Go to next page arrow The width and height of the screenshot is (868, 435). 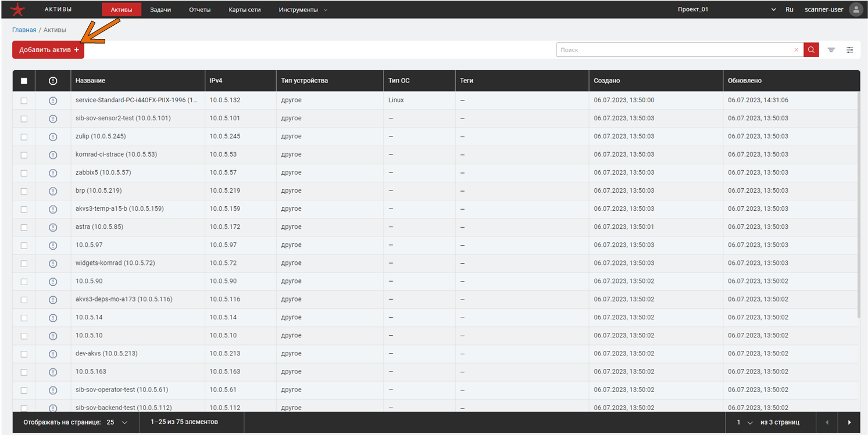tap(849, 422)
